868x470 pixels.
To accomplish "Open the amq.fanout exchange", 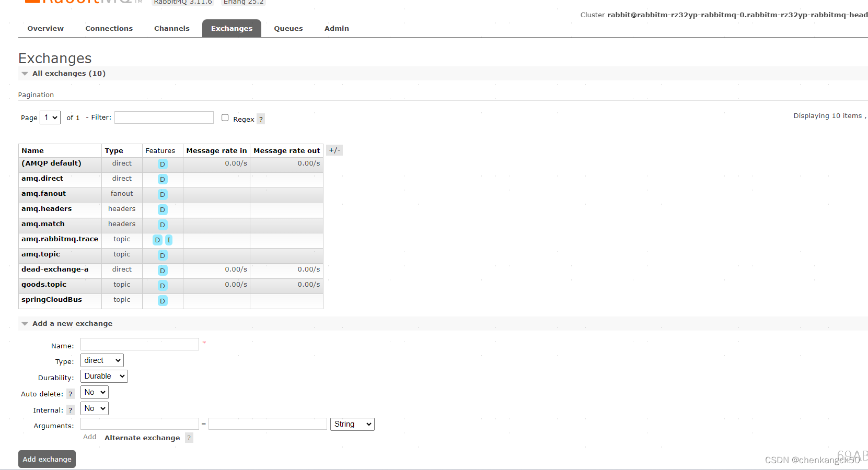I will [43, 194].
